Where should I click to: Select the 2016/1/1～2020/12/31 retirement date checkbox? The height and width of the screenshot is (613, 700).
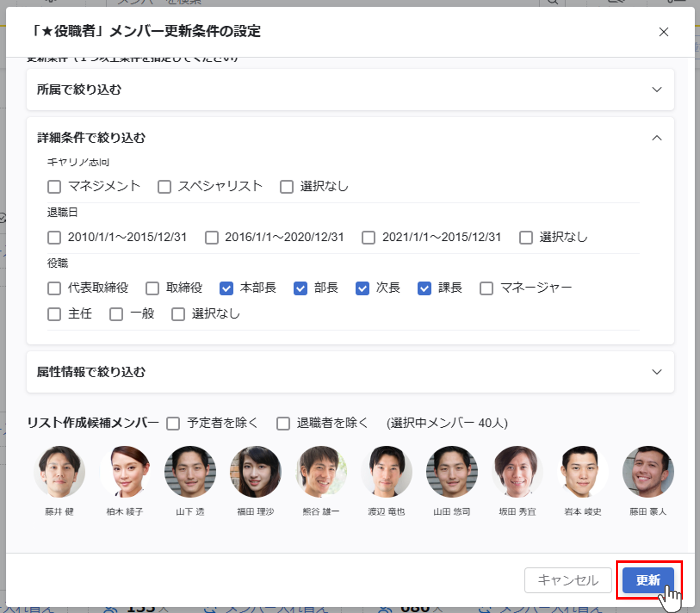212,238
